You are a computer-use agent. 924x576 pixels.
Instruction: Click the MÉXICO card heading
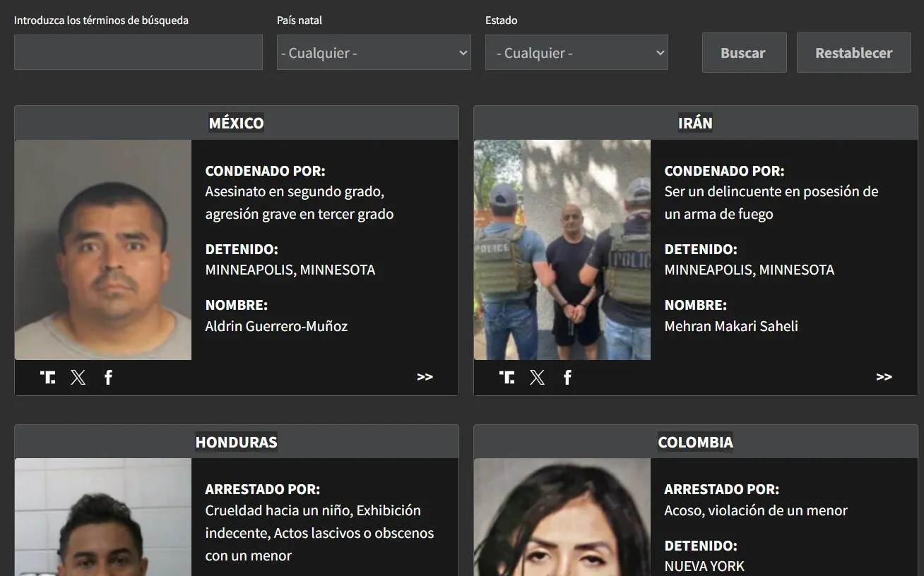click(236, 123)
